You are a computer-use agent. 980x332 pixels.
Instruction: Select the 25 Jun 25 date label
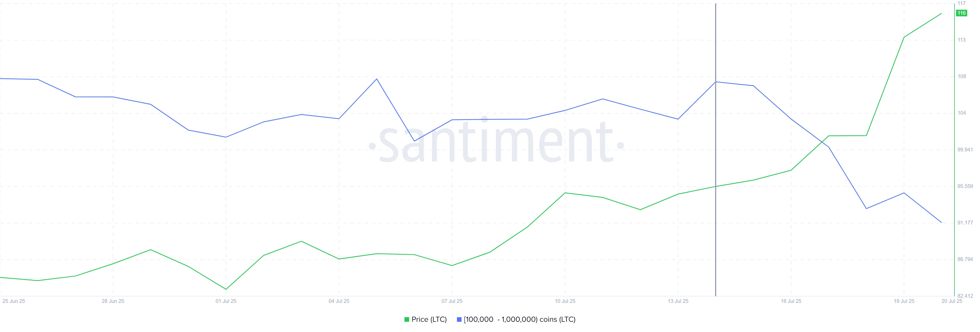coord(14,301)
